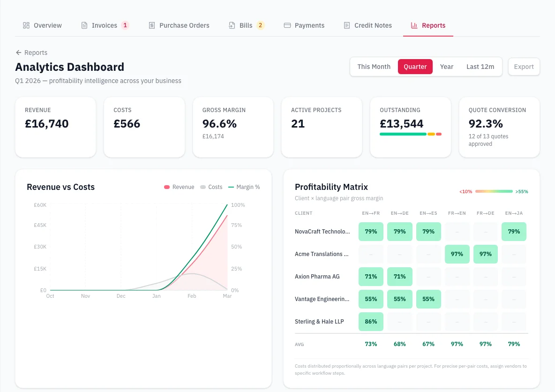This screenshot has width=555, height=392.
Task: Click the Reports bar-chart icon
Action: tap(413, 25)
